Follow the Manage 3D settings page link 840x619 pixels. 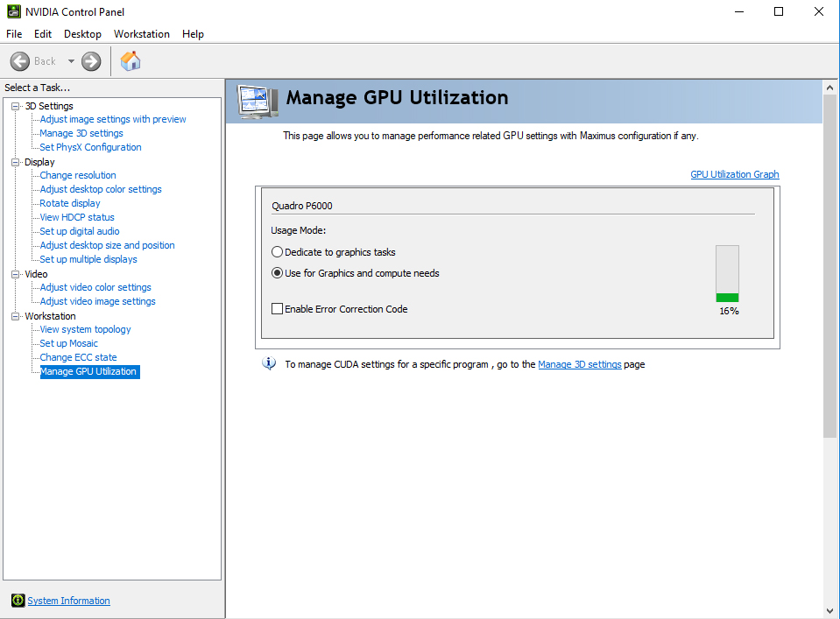[579, 364]
